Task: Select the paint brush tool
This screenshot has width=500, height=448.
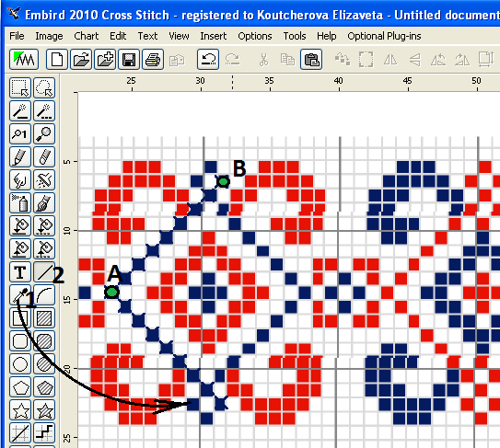Action: click(44, 202)
